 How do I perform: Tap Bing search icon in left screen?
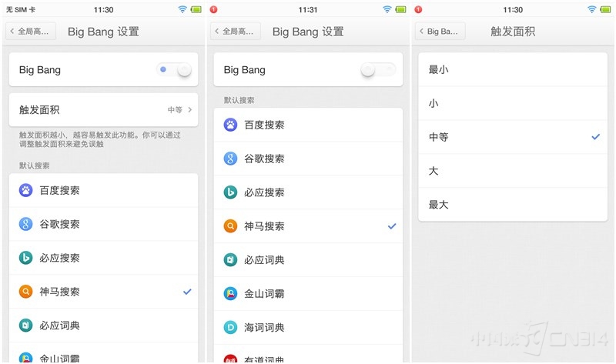pyautogui.click(x=26, y=258)
